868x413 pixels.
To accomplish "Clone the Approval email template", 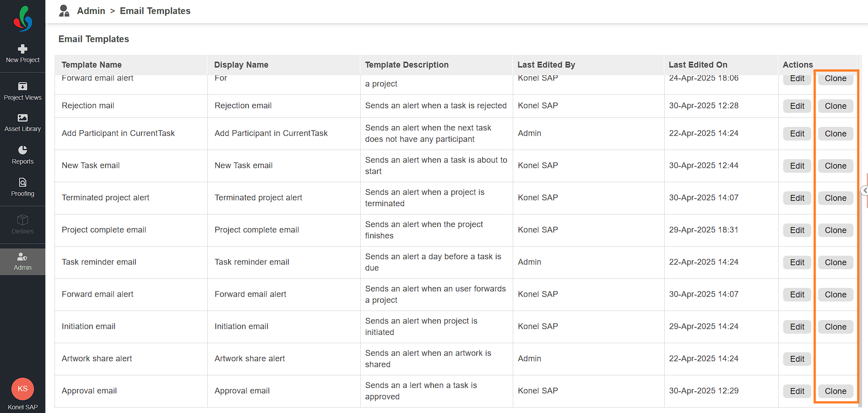I will click(x=836, y=391).
